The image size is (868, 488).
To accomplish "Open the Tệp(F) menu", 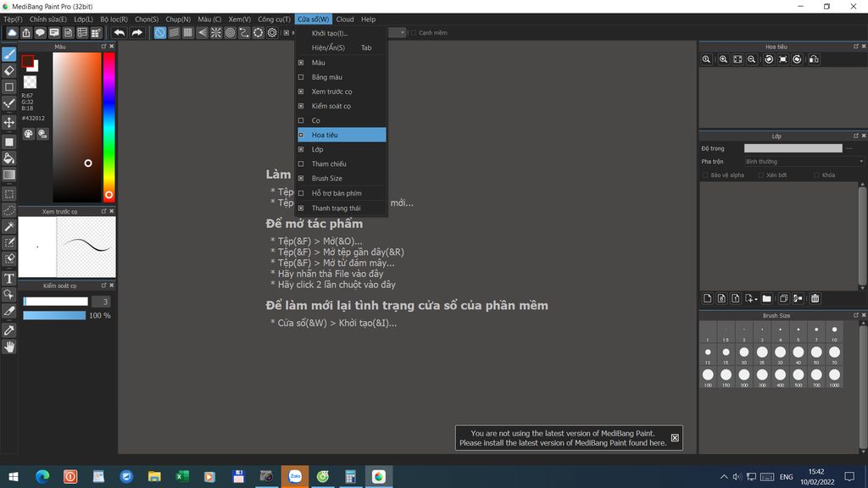I will click(x=13, y=19).
